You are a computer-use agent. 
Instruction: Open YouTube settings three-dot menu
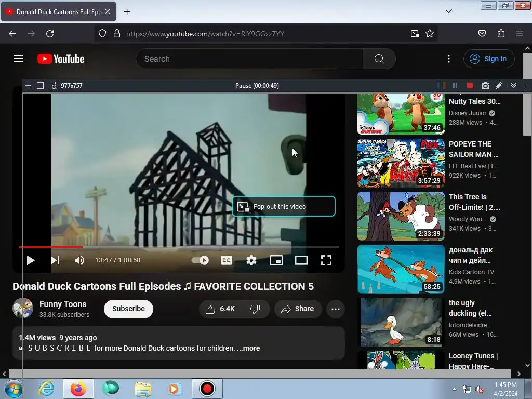[448, 59]
